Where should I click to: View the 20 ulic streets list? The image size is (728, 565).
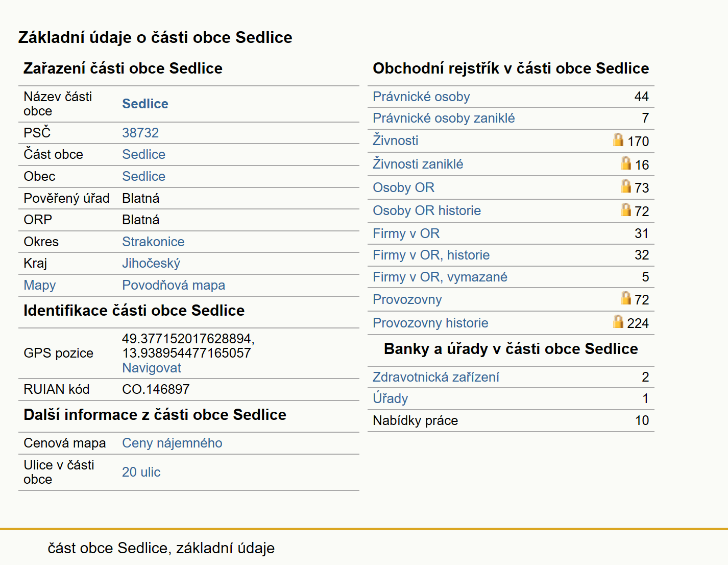[141, 472]
